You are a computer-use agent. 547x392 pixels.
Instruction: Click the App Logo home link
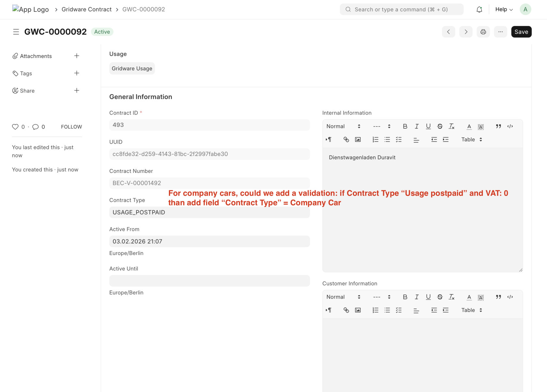click(31, 9)
